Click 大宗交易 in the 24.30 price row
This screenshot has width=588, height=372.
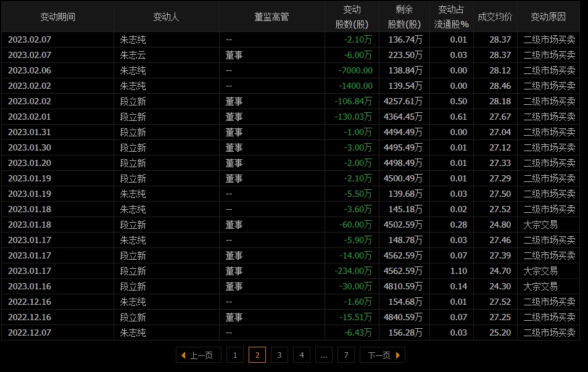point(540,286)
